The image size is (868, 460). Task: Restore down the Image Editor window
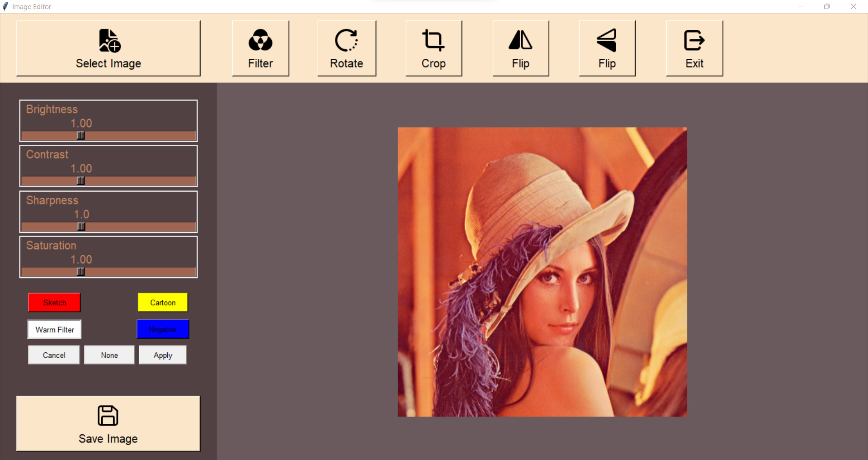[x=827, y=6]
